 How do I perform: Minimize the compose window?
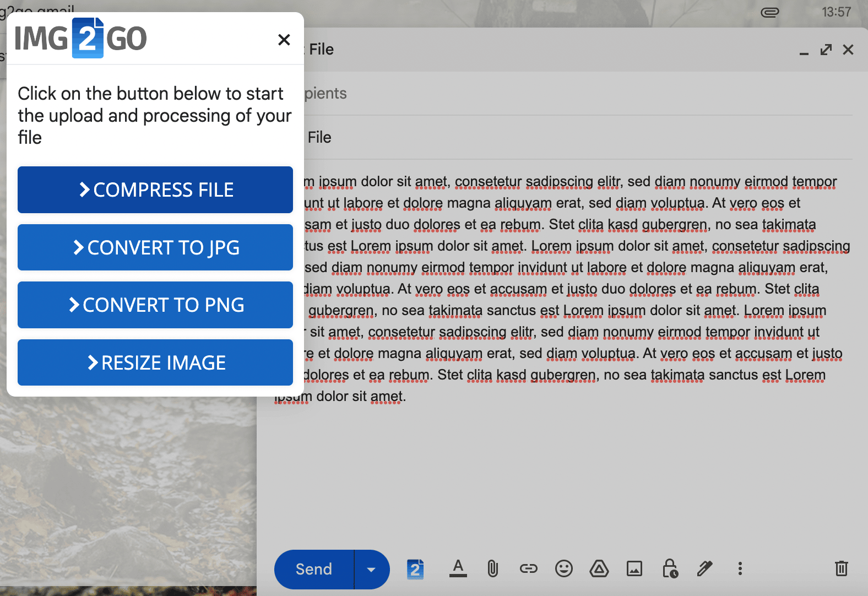click(x=804, y=53)
